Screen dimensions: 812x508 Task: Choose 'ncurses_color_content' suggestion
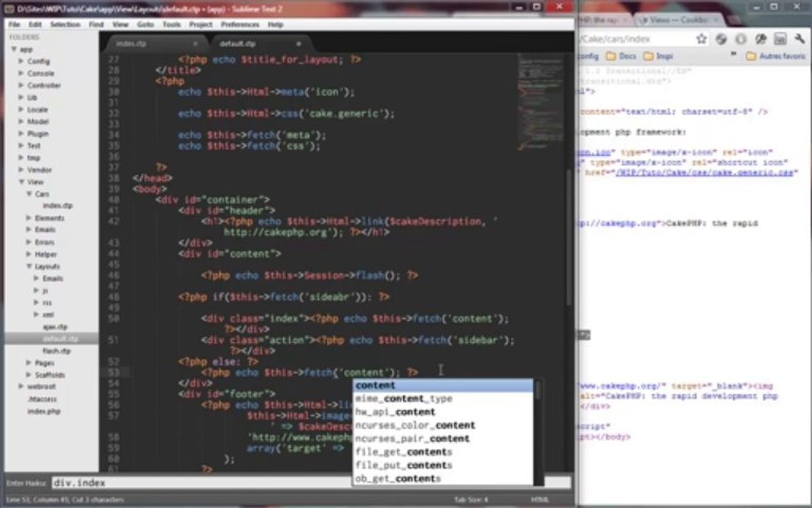coord(443,425)
